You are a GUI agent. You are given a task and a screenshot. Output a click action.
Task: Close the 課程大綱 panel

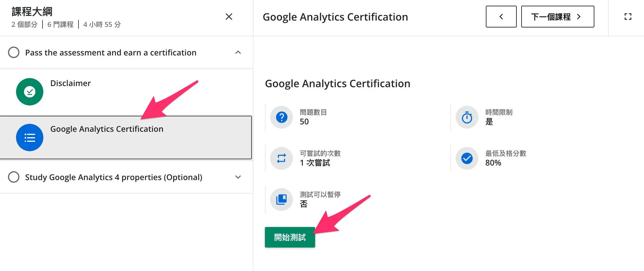[x=229, y=17]
